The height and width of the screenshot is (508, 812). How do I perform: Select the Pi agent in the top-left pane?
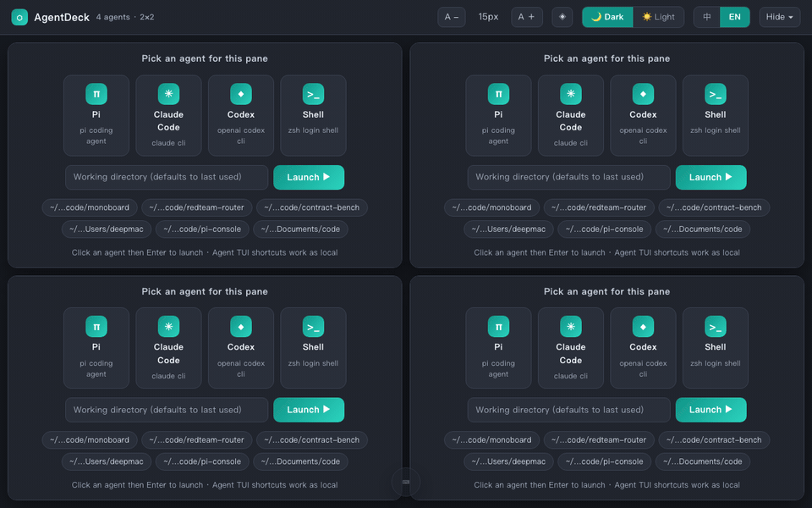click(x=96, y=116)
